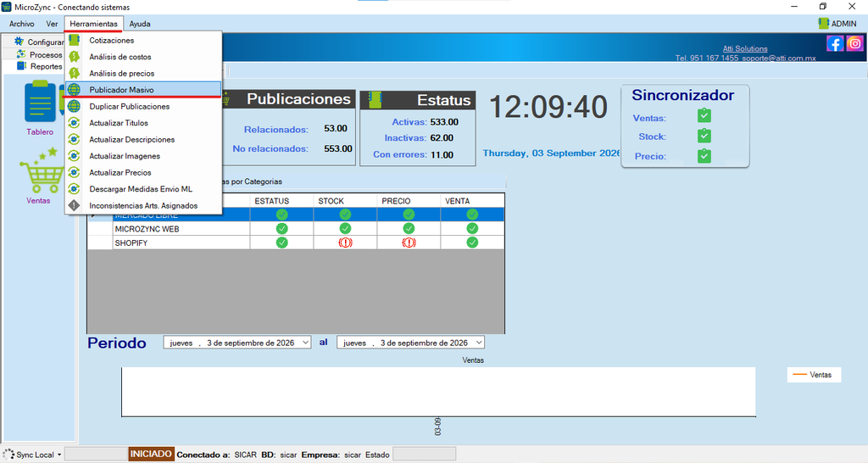Open the Ver menu
868x463 pixels.
pos(52,24)
